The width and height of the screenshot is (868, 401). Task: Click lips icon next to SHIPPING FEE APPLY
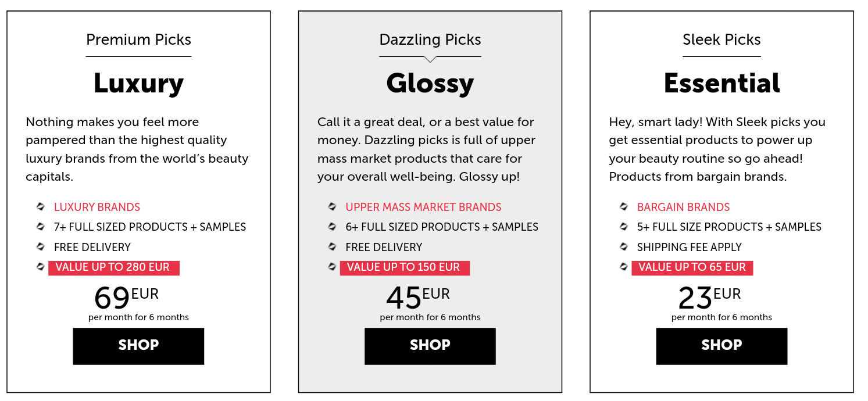(624, 246)
